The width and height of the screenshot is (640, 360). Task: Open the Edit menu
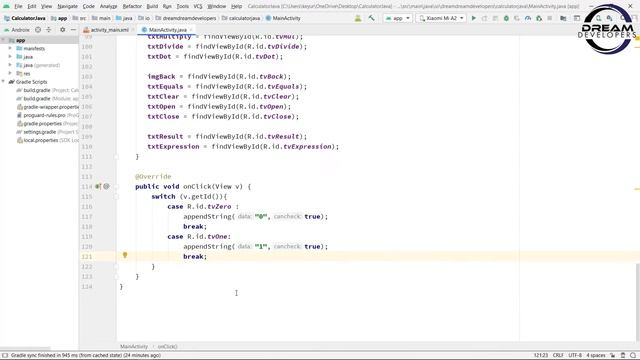[x=32, y=7]
